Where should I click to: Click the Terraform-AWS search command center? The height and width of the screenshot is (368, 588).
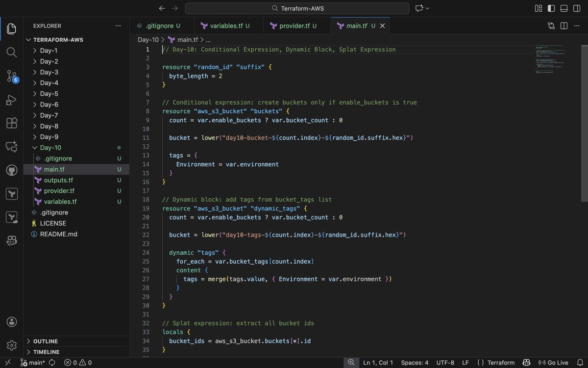(297, 8)
